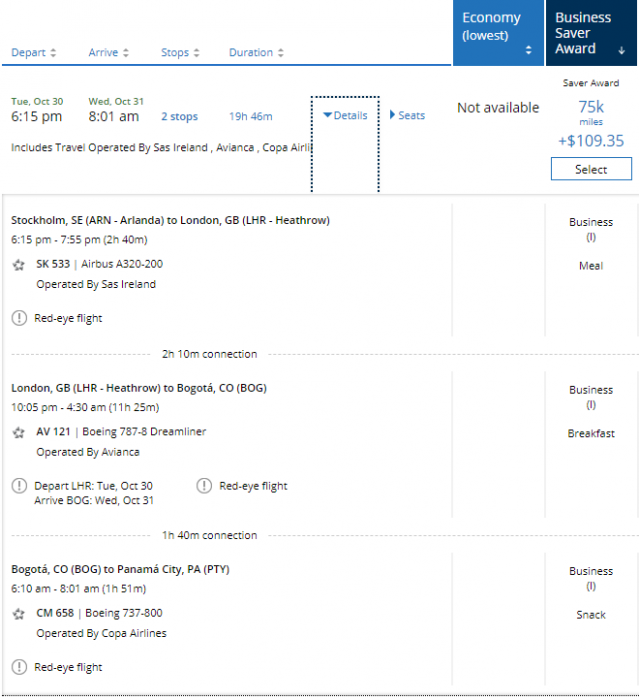Image resolution: width=639 pixels, height=700 pixels.
Task: Sort results by Depart time
Action: pyautogui.click(x=34, y=53)
